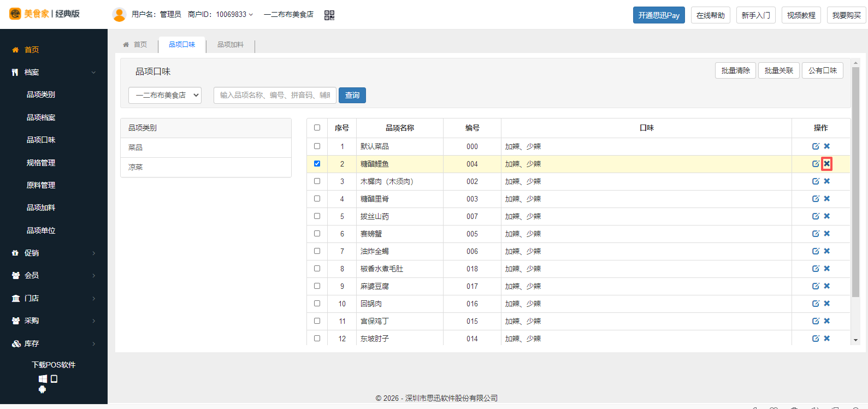Screen dimensions: 868x409
Task: Open 品项档案 in the sidebar
Action: point(41,117)
